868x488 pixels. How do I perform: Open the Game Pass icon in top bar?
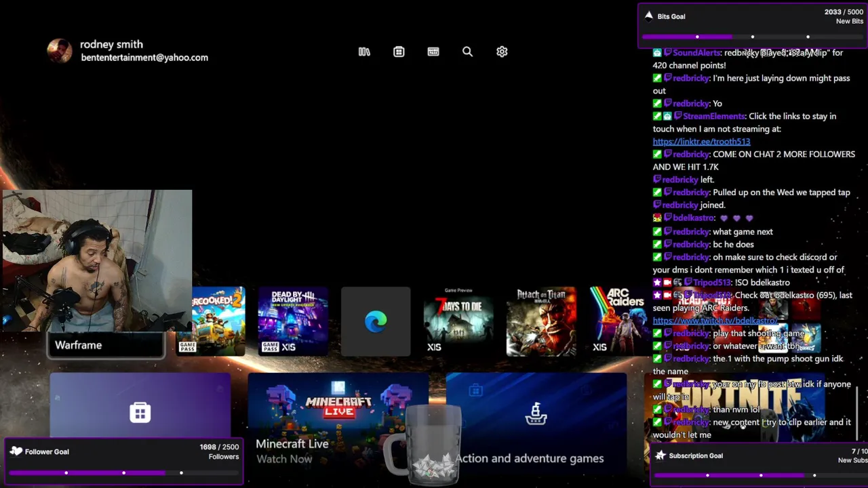coord(433,52)
